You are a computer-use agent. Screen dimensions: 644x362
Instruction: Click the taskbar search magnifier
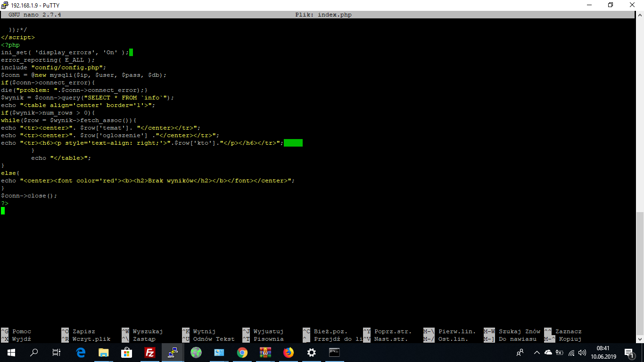coord(34,353)
